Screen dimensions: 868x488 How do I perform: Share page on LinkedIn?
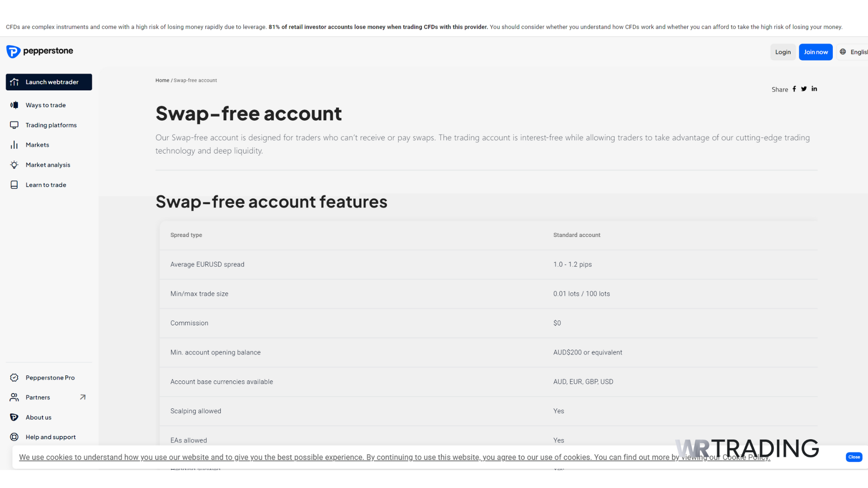tap(814, 89)
